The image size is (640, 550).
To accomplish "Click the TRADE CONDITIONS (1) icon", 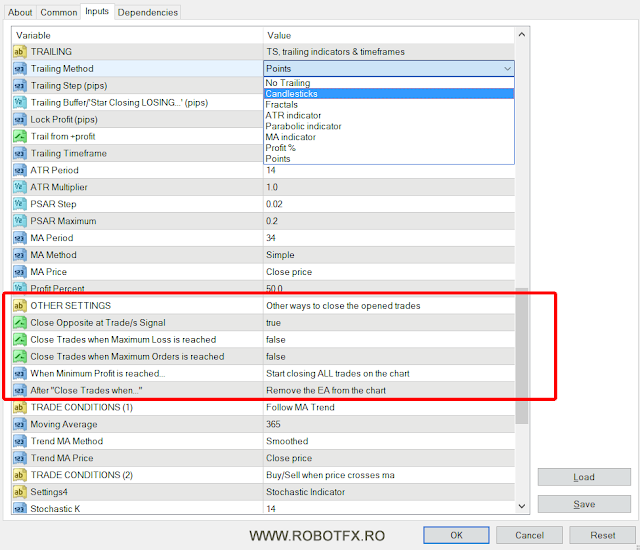I will (19, 407).
